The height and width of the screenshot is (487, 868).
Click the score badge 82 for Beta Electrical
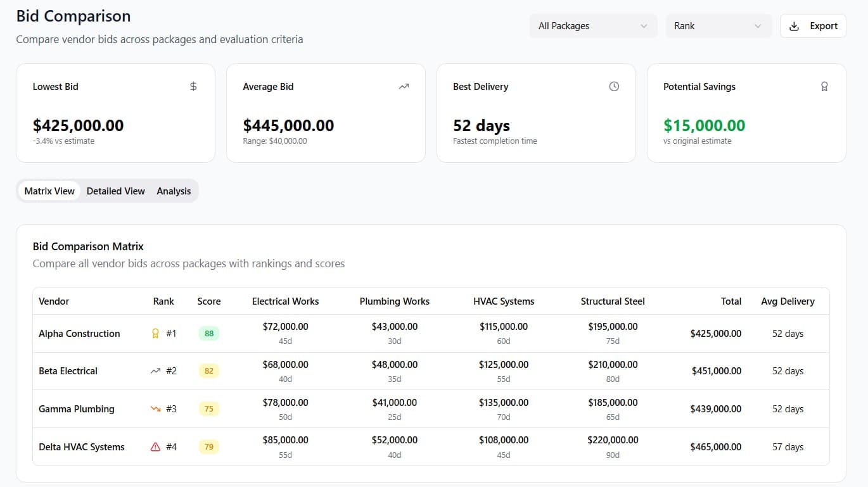coord(209,371)
